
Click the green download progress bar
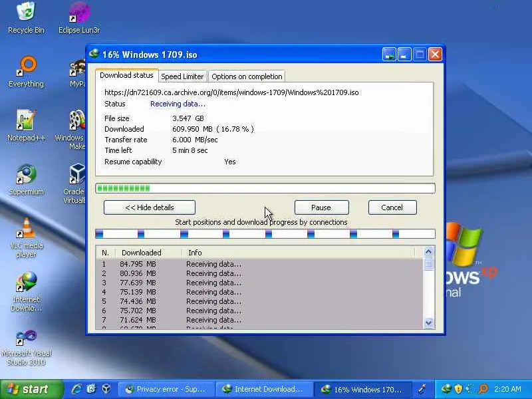coord(265,188)
